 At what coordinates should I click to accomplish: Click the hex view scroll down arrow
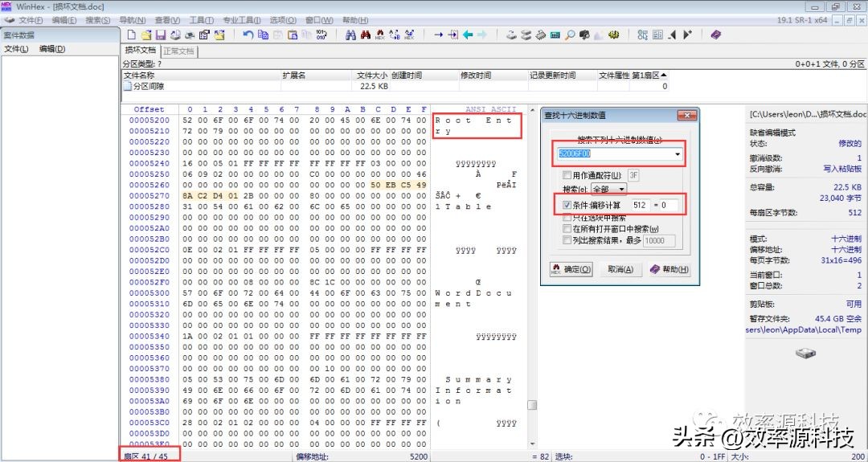[x=532, y=444]
